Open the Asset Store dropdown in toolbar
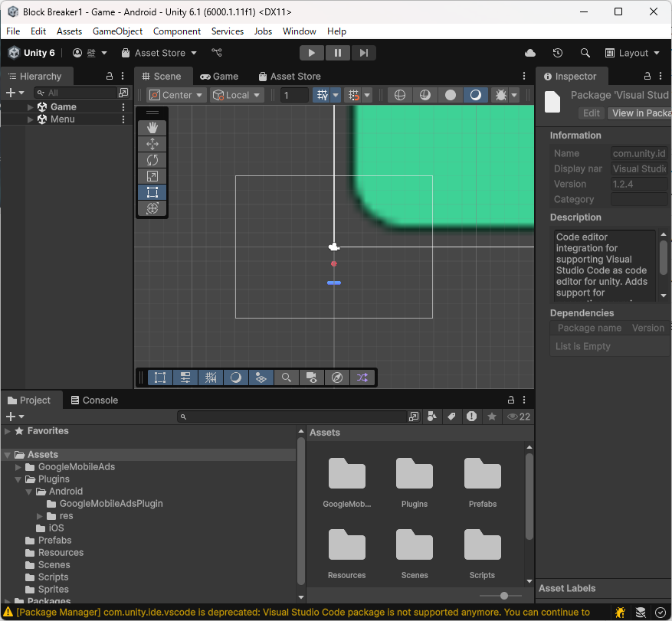 point(159,53)
